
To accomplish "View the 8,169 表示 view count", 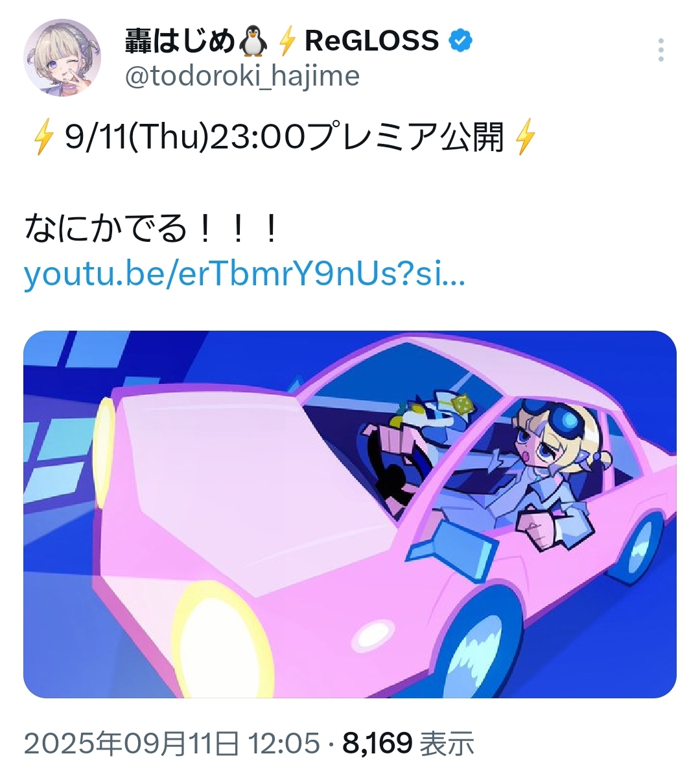I will coord(408,743).
